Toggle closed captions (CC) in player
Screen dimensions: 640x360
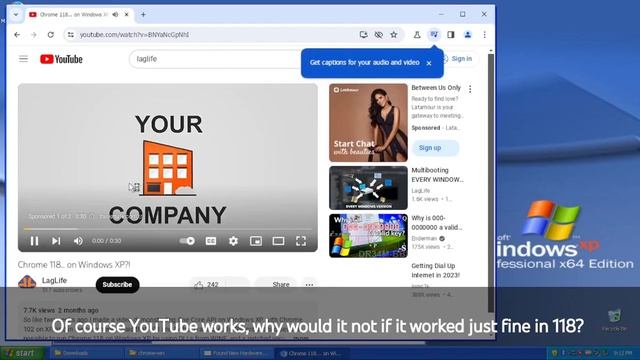click(211, 241)
